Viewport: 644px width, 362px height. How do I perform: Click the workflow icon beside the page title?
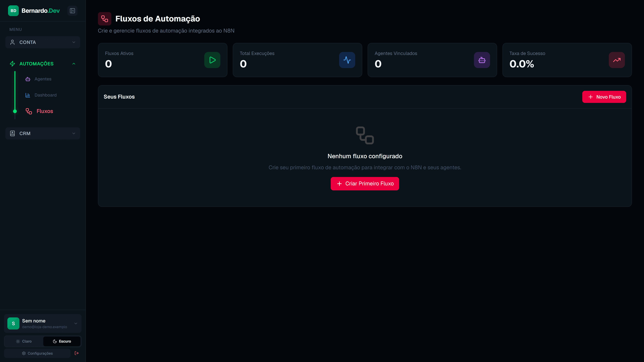104,19
